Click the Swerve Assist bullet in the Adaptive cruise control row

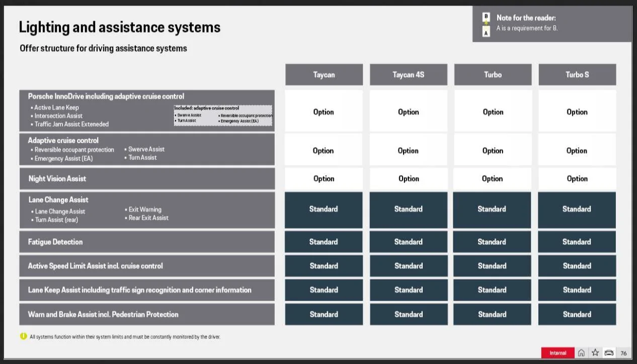point(145,149)
